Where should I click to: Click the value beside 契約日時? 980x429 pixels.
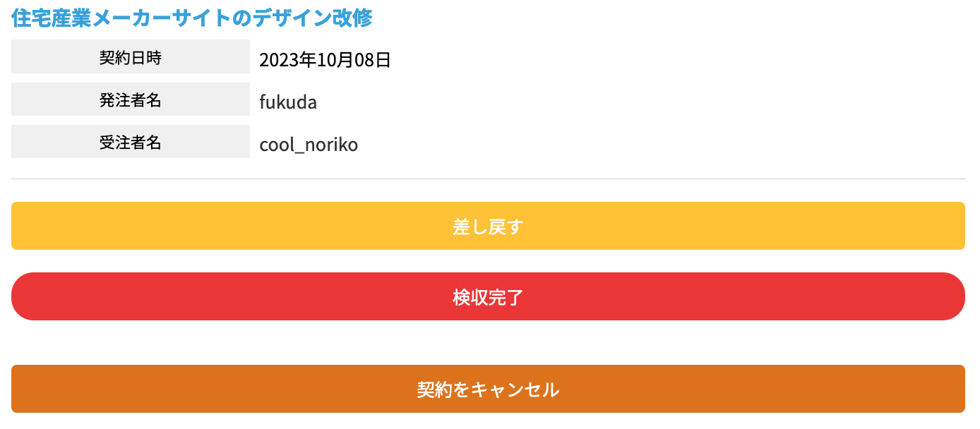pos(325,60)
